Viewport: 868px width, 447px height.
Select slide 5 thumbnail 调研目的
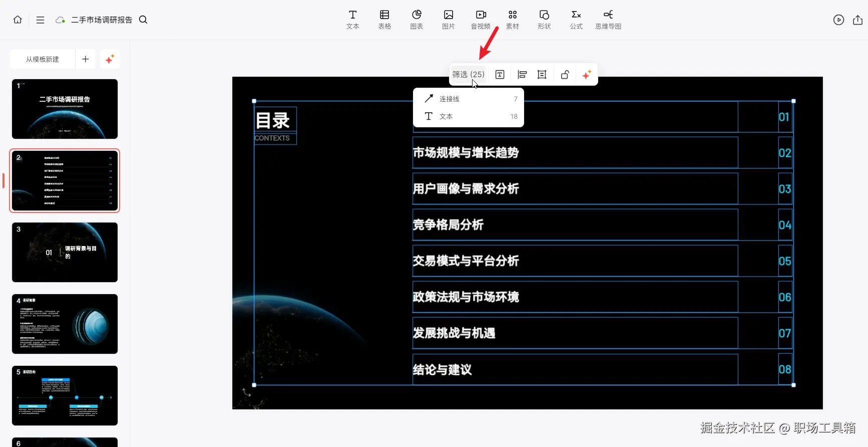point(65,395)
